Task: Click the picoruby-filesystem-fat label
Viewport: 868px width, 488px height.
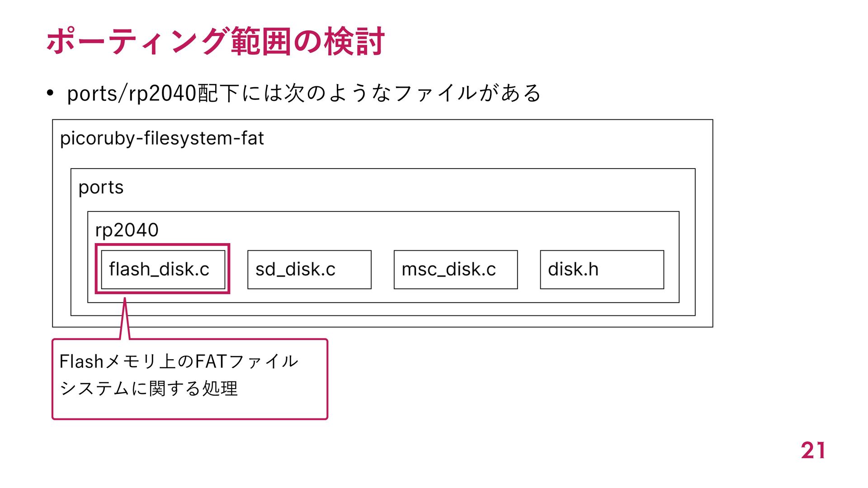Action: 162,138
